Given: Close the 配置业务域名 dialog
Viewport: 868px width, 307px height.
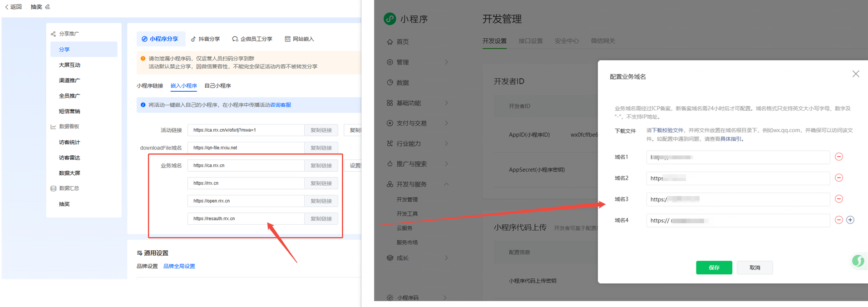Looking at the screenshot, I should (x=855, y=74).
